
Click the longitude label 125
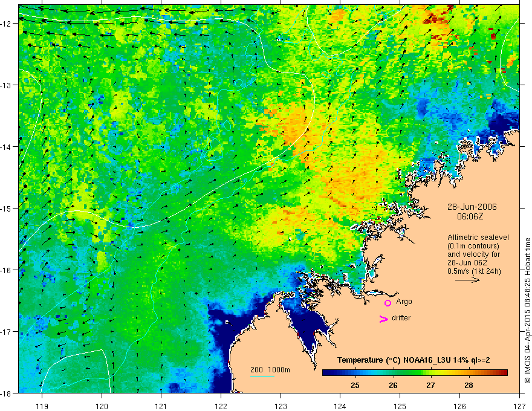[x=400, y=406]
